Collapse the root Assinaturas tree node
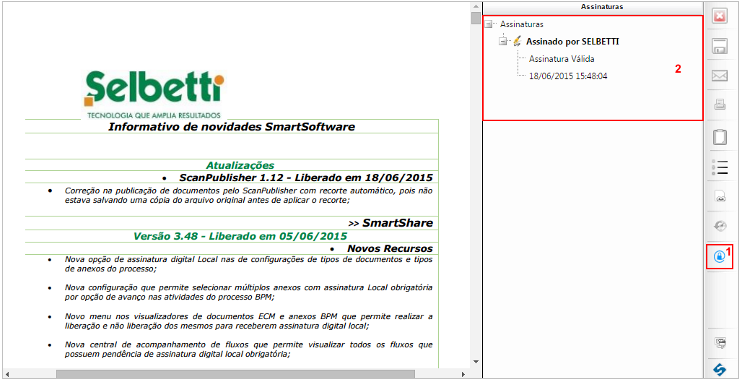 coord(489,24)
